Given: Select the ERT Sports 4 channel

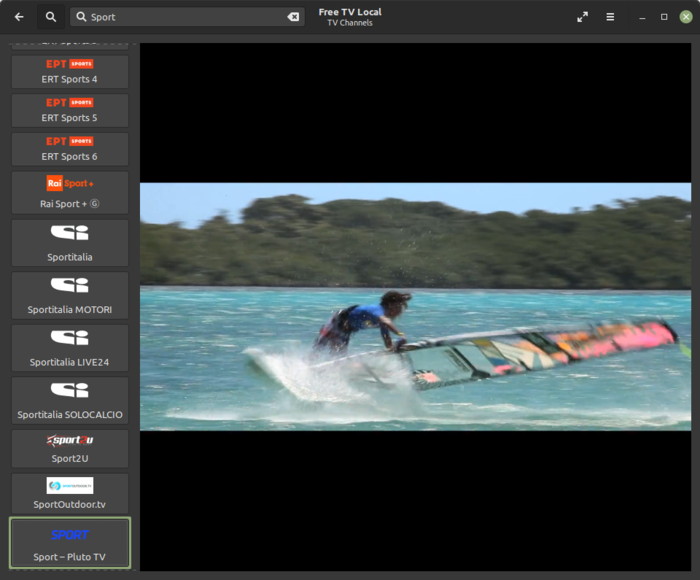Looking at the screenshot, I should coord(70,72).
